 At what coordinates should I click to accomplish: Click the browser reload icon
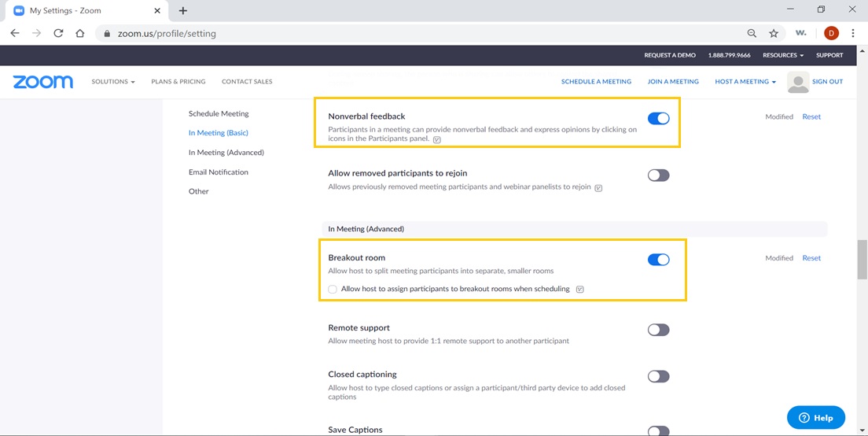pos(58,33)
